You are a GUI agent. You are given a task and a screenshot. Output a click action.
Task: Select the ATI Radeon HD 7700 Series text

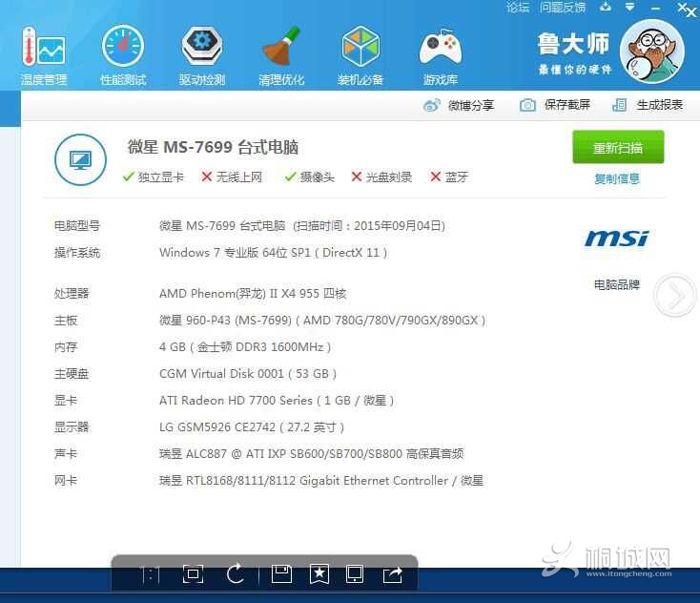click(277, 401)
